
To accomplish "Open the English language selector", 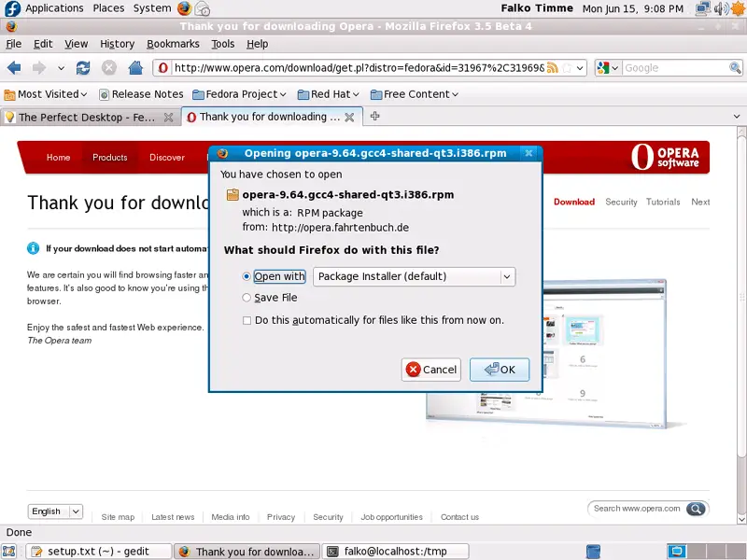I will pyautogui.click(x=55, y=511).
